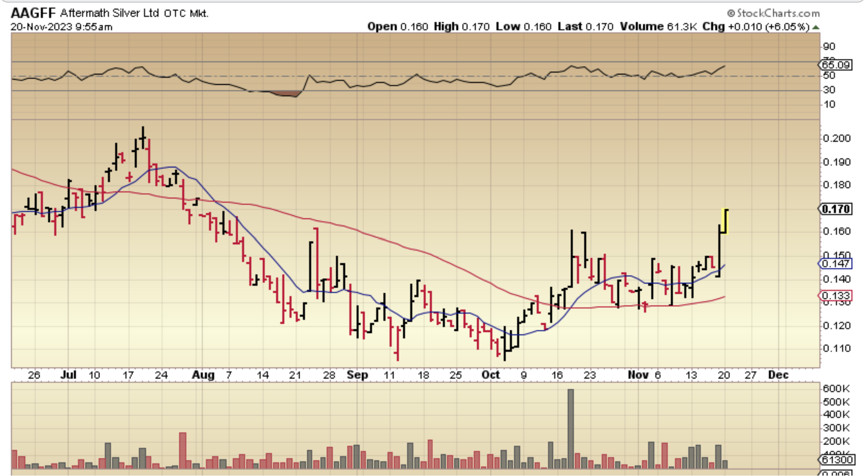Viewport: 868px width, 476px height.
Task: Click the AAGFF ticker symbol
Action: (33, 13)
